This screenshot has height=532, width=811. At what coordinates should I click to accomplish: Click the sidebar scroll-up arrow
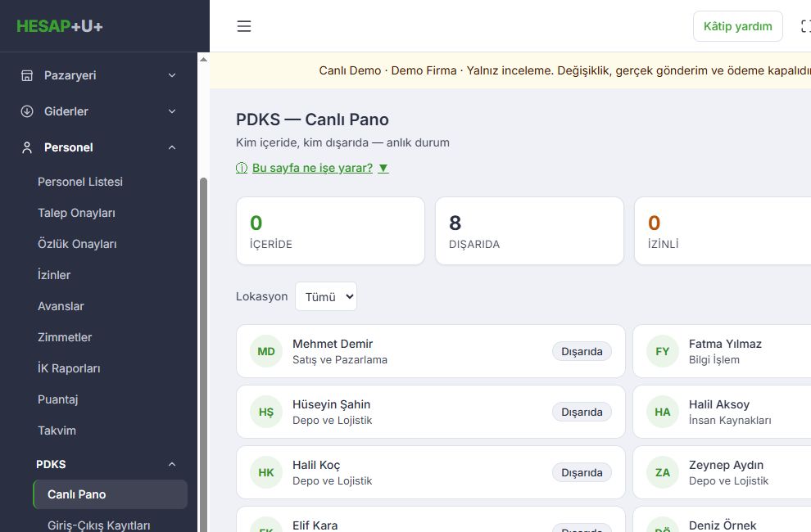[203, 60]
